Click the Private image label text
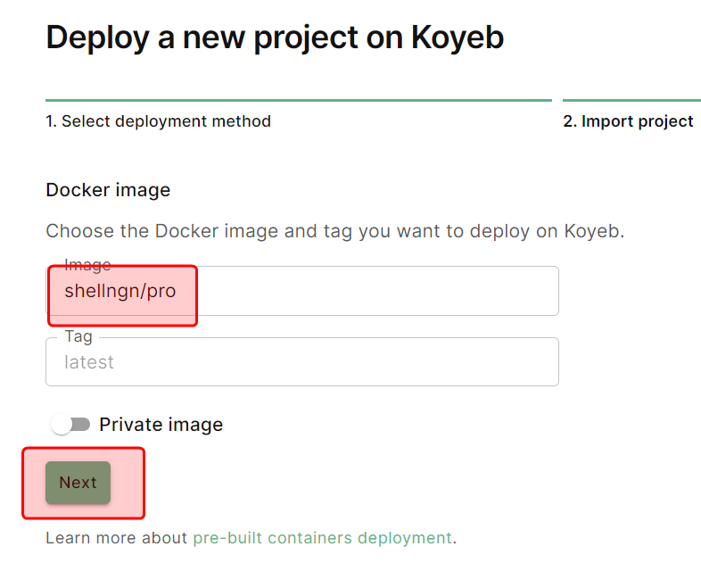The image size is (701, 588). point(161,425)
